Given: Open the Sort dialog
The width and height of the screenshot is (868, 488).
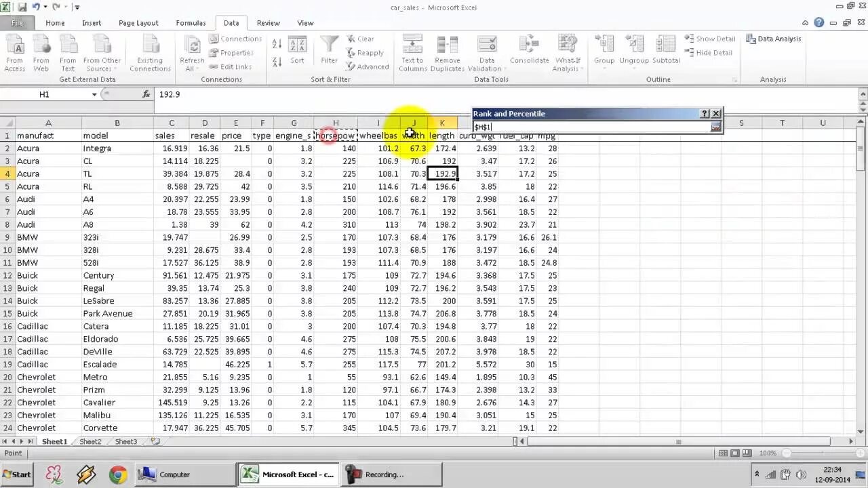Looking at the screenshot, I should pyautogui.click(x=297, y=52).
